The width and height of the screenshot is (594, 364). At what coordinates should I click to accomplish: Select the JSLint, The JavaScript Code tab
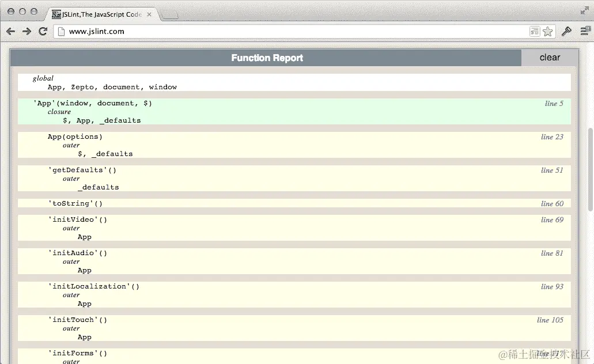point(102,14)
